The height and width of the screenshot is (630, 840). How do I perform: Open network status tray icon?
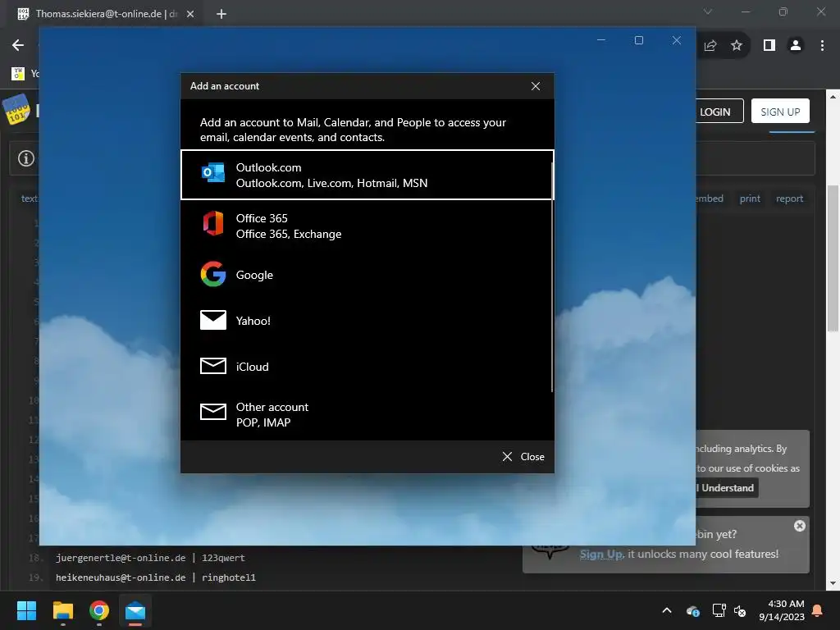(x=719, y=610)
